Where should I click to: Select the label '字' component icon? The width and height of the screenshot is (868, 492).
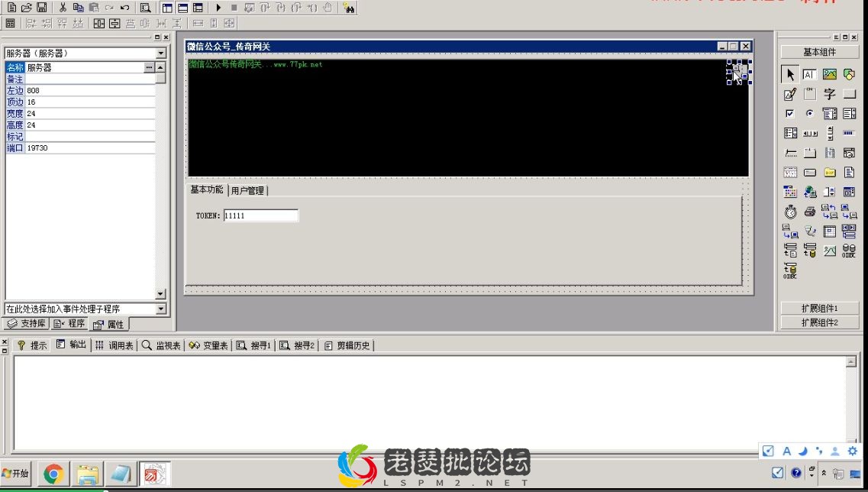pos(829,94)
